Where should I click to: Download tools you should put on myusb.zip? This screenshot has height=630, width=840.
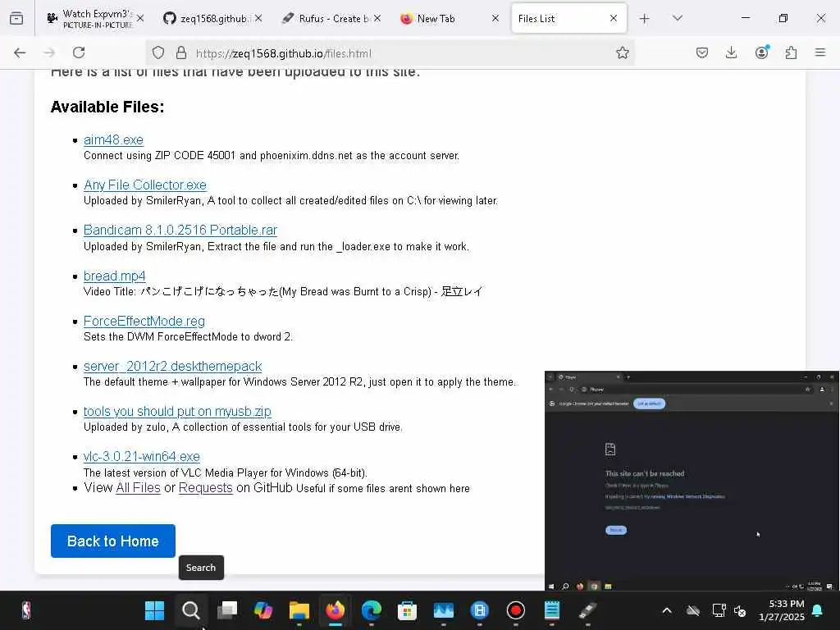coord(177,412)
